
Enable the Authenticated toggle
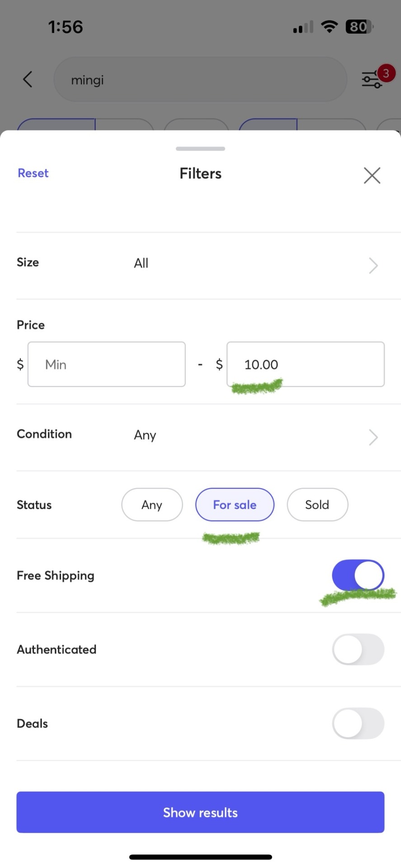click(x=358, y=649)
